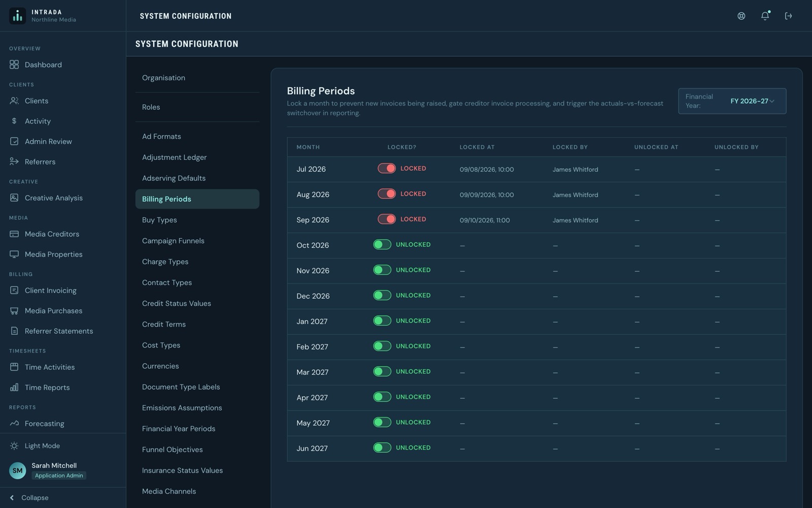812x508 pixels.
Task: Select Credit Status Values in config menu
Action: point(197,304)
